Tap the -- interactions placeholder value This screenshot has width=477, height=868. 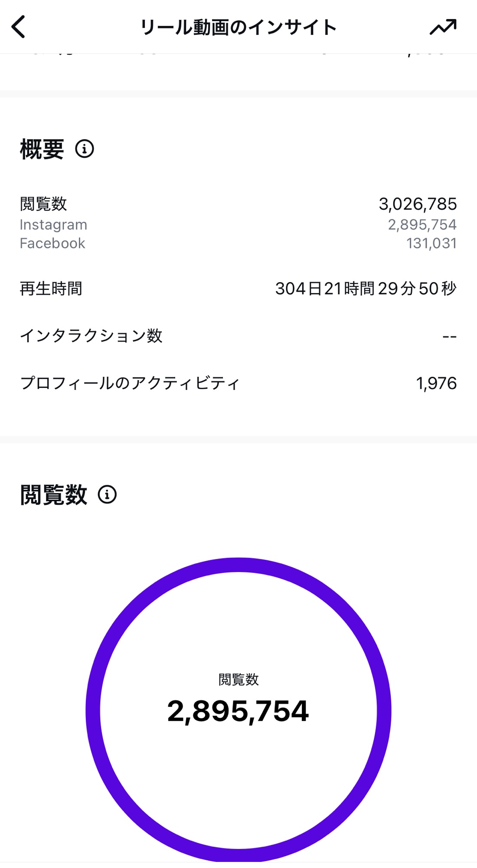[449, 336]
